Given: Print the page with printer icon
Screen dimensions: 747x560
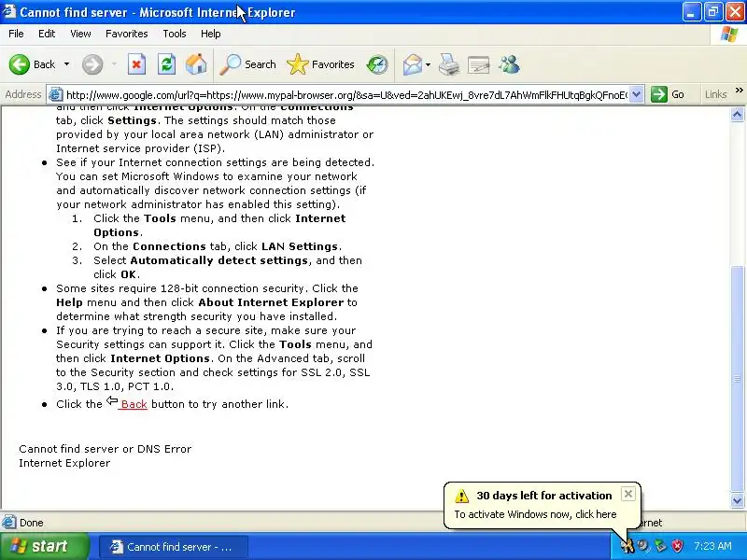Looking at the screenshot, I should [x=449, y=64].
